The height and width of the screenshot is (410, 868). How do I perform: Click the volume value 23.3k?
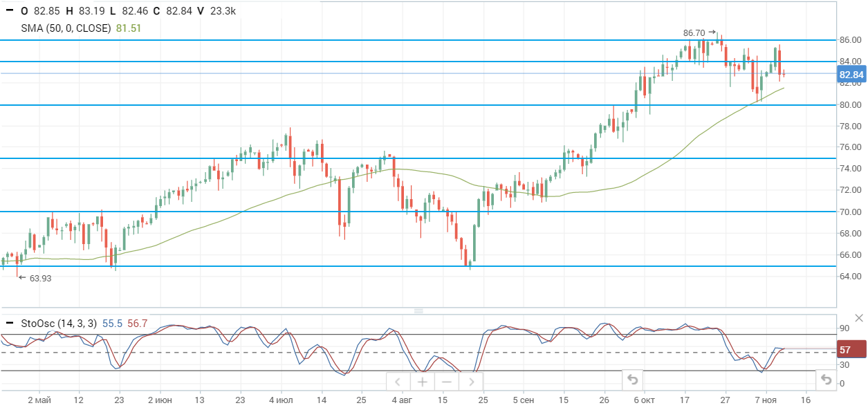[222, 11]
